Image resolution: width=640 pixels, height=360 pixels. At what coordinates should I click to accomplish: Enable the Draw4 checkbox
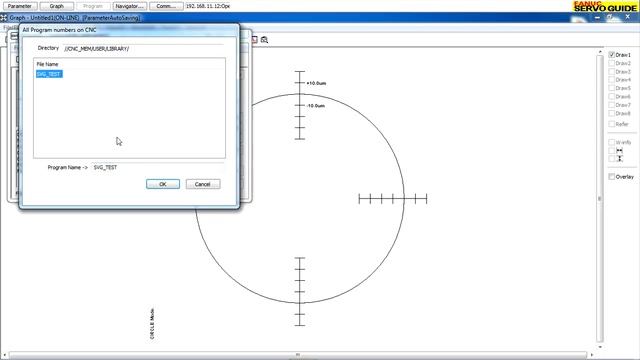tap(611, 80)
